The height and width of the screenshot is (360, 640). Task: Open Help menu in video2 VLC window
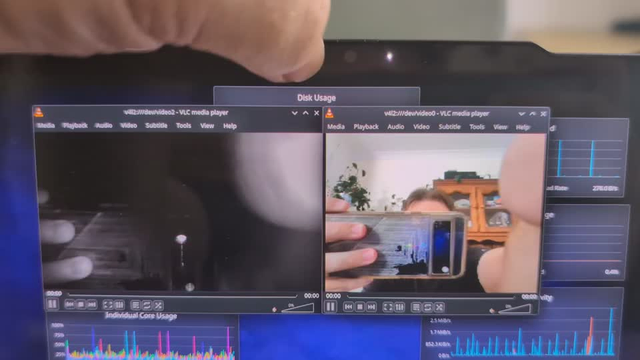pos(230,126)
